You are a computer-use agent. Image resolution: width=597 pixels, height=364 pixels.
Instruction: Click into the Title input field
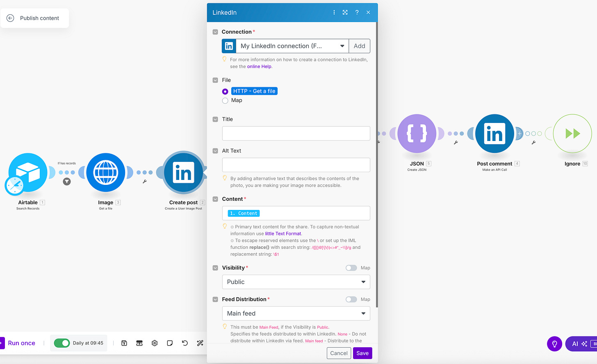tap(296, 133)
